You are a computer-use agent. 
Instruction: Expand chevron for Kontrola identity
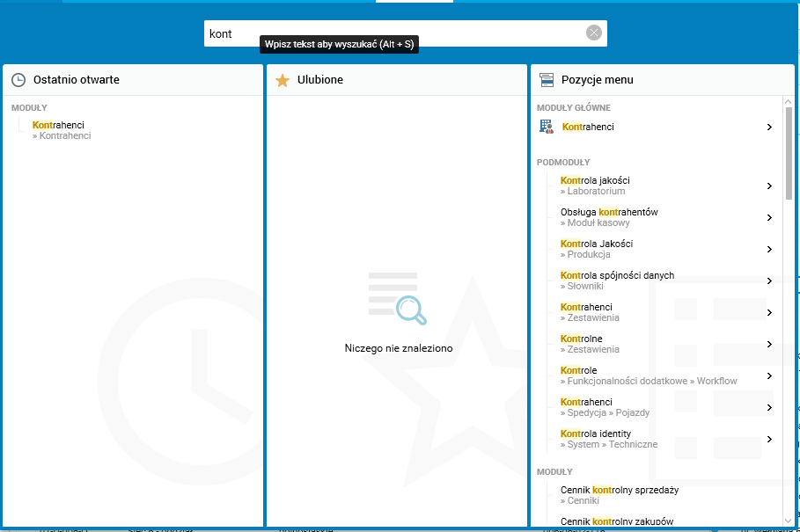pos(769,439)
